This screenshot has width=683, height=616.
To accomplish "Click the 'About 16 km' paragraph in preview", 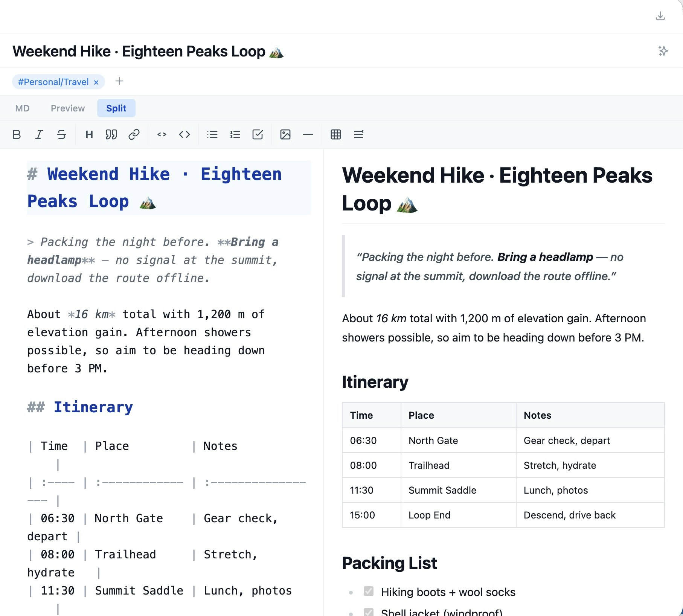I will click(494, 328).
